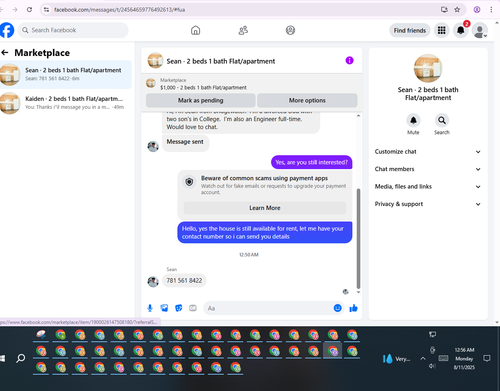Viewport: 500px width, 391px height.
Task: Expand the Customize chat section
Action: pos(428,152)
